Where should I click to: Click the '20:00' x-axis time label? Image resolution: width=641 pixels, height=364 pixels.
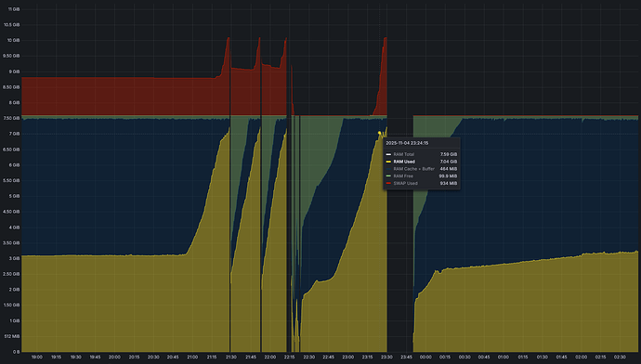coord(114,357)
